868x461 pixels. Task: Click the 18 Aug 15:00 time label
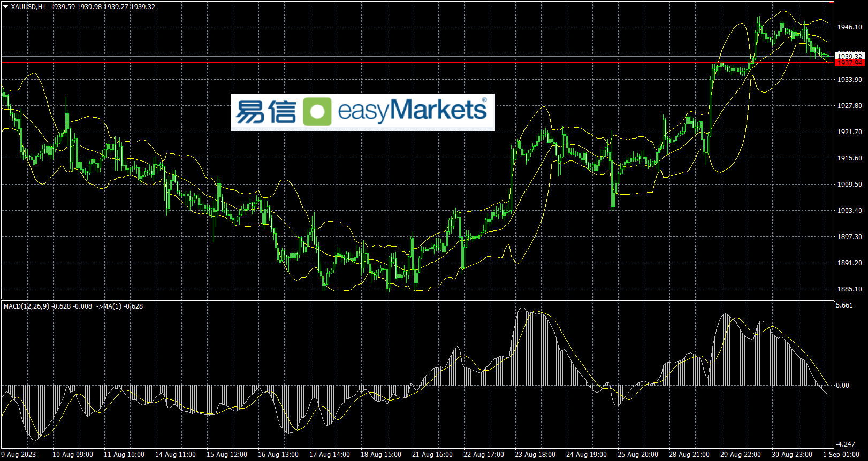click(x=381, y=455)
